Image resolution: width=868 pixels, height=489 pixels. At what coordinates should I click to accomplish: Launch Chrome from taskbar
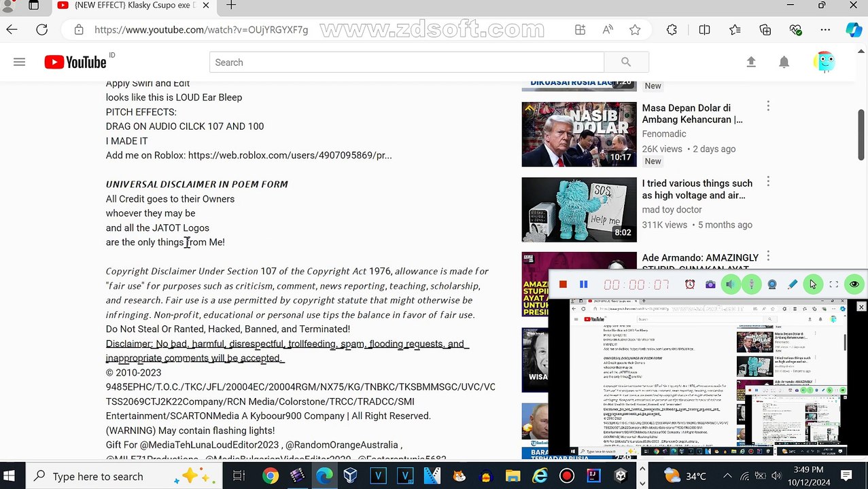[x=271, y=476]
